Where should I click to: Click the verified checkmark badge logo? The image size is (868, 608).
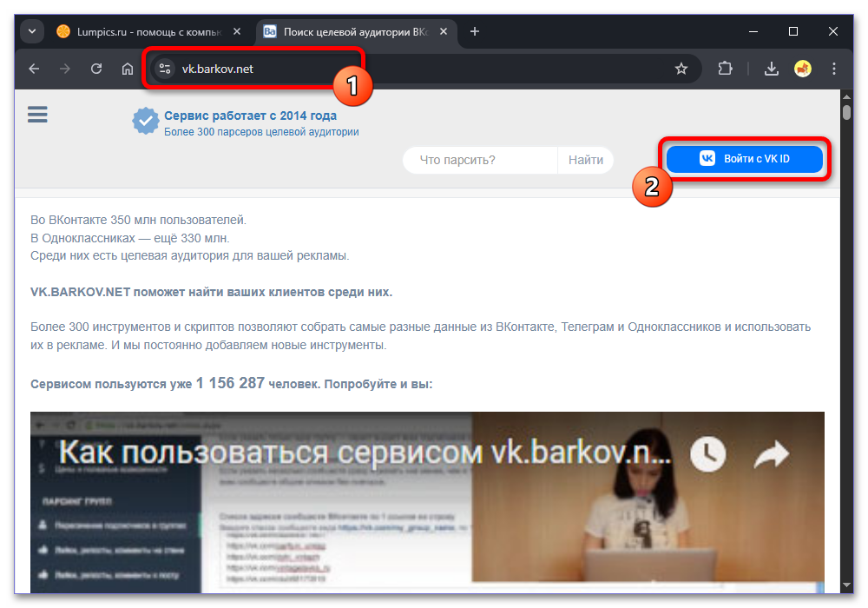146,121
